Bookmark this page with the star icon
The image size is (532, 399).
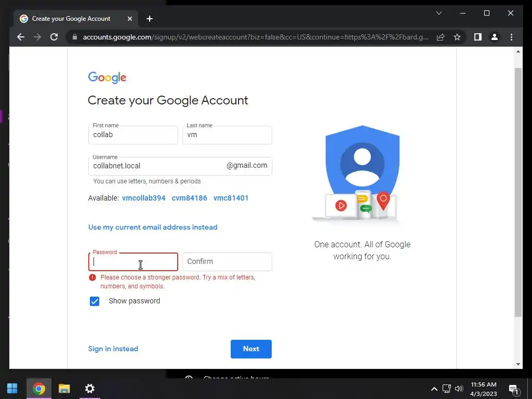(x=457, y=37)
